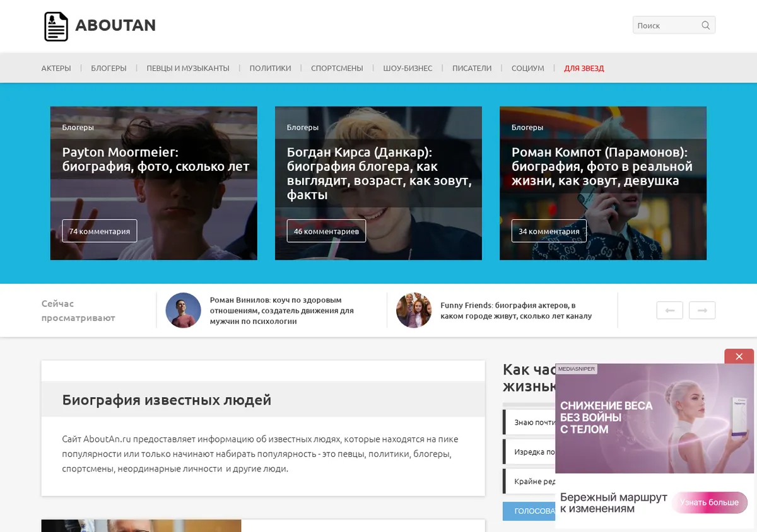Screen dimensions: 757x532
Task: Open Payton Moormeier biography article
Action: click(156, 159)
